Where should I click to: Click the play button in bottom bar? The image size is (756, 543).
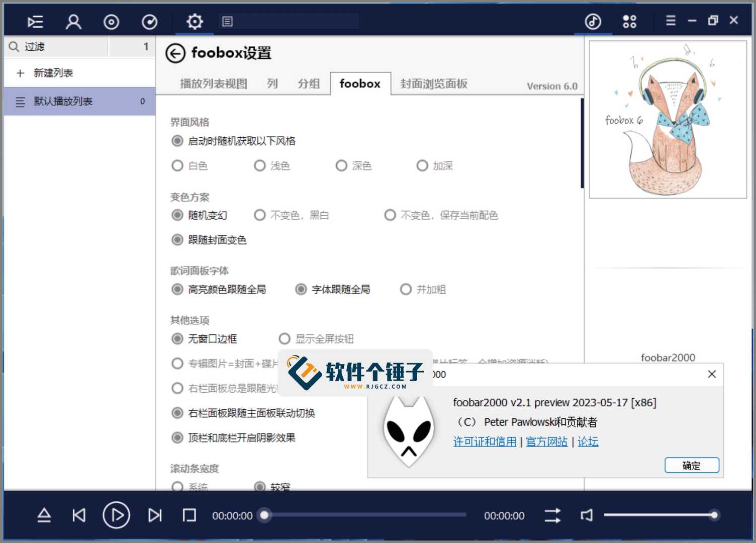[116, 515]
